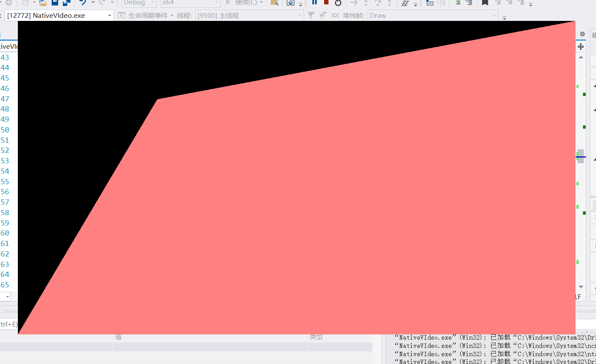Open the Debug configuration dropdown
The height and width of the screenshot is (364, 596).
(138, 3)
